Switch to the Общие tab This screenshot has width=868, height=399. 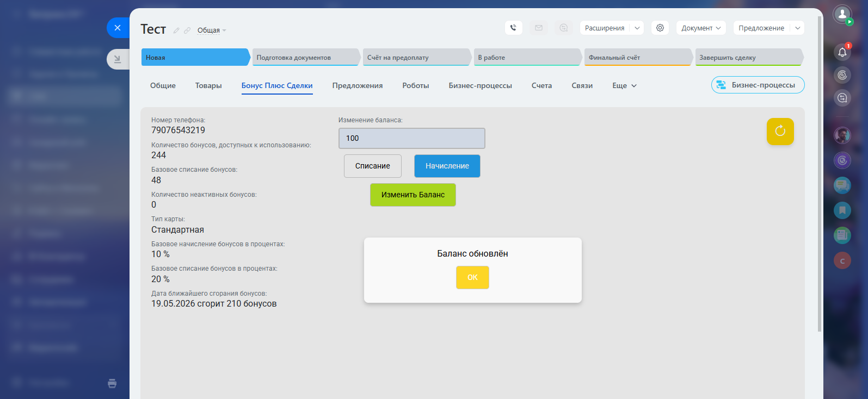[163, 85]
